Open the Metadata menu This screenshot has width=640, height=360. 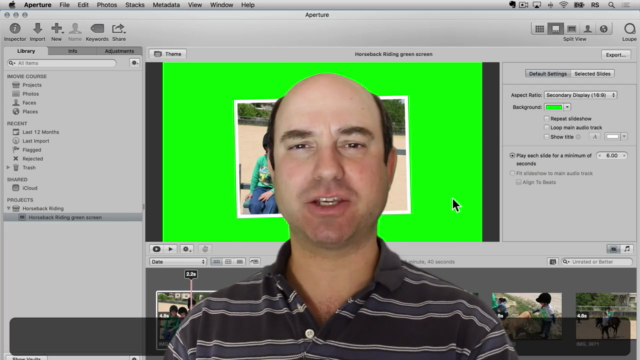point(166,5)
